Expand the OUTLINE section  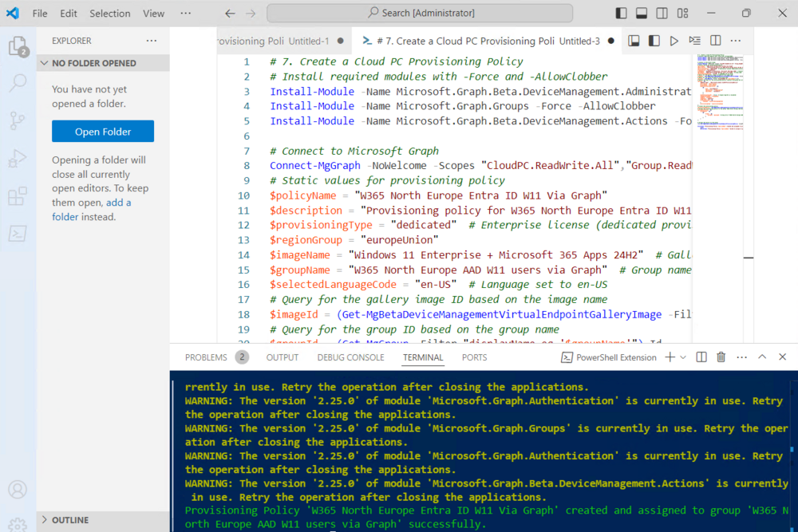pos(103,520)
